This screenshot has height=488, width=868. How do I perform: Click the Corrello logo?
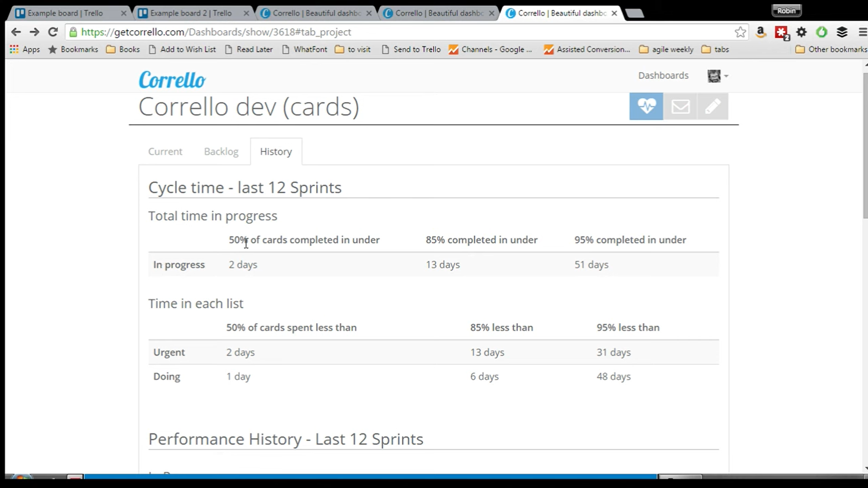(172, 80)
